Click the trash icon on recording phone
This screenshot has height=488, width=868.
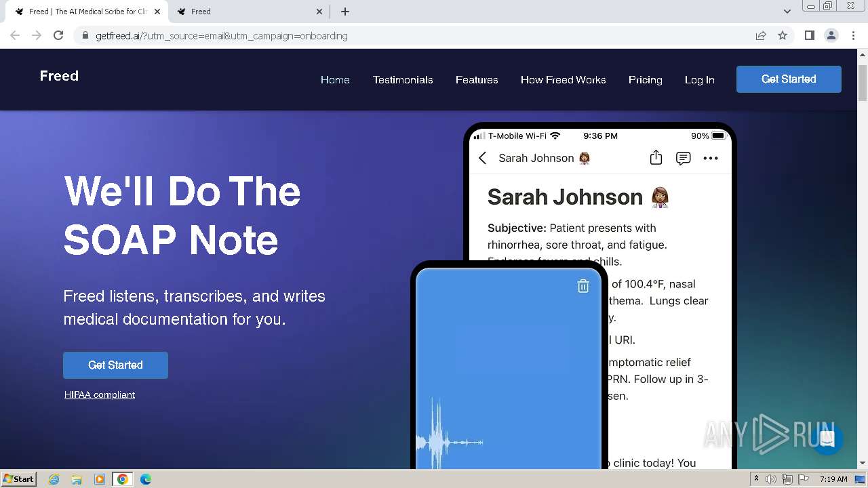pyautogui.click(x=583, y=286)
